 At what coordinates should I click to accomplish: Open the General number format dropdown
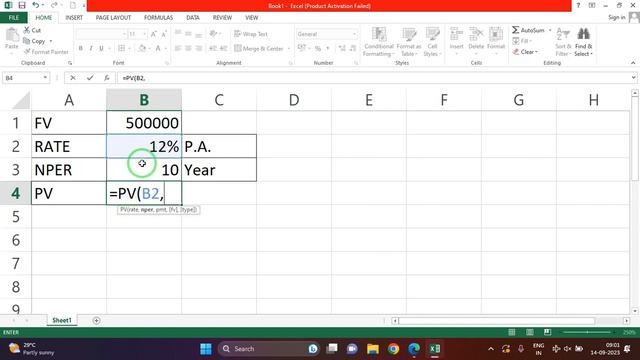(x=354, y=34)
